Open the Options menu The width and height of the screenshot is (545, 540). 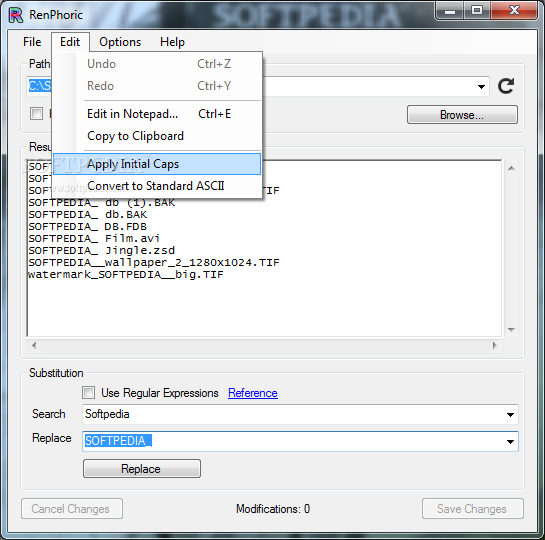pos(120,42)
